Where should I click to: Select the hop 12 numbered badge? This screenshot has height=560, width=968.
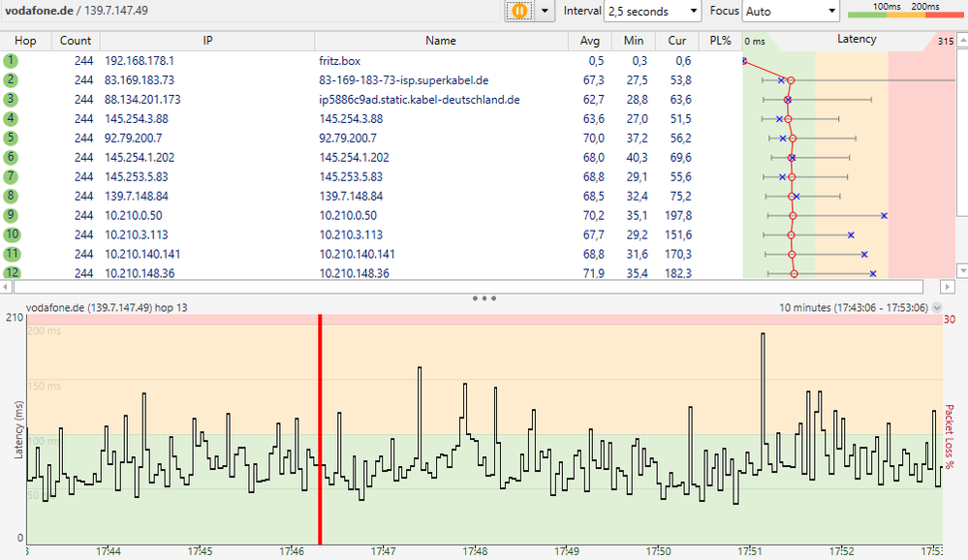click(x=11, y=273)
